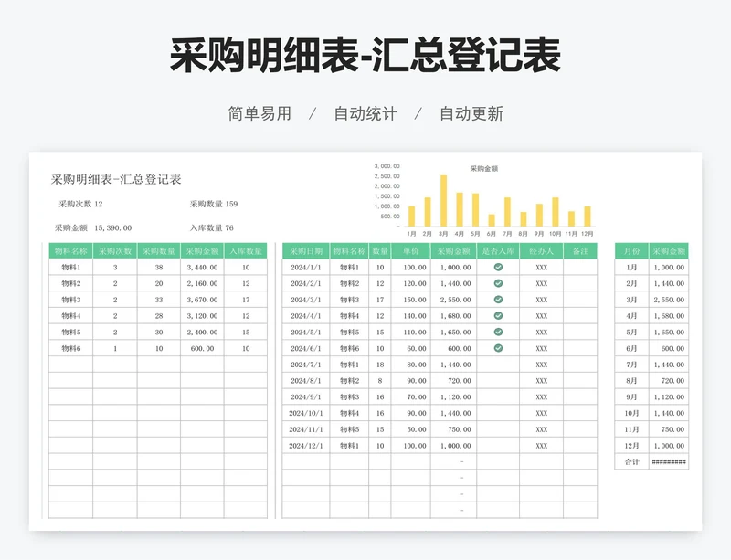Select 物料3 row in the left summary table
Viewport: 731px width, 560px height.
coord(158,300)
